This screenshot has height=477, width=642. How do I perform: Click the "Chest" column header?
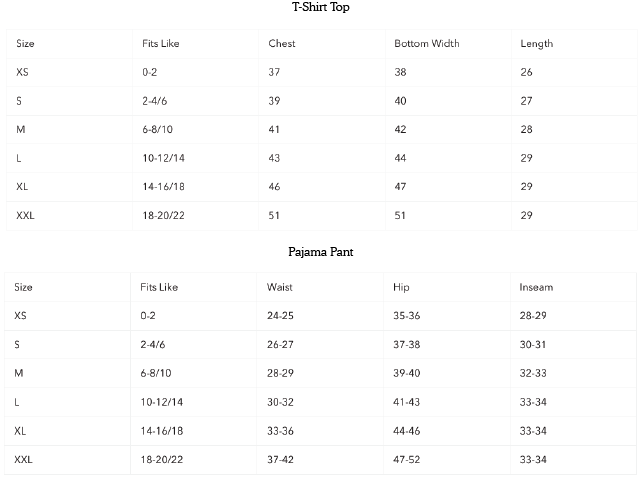coord(282,44)
